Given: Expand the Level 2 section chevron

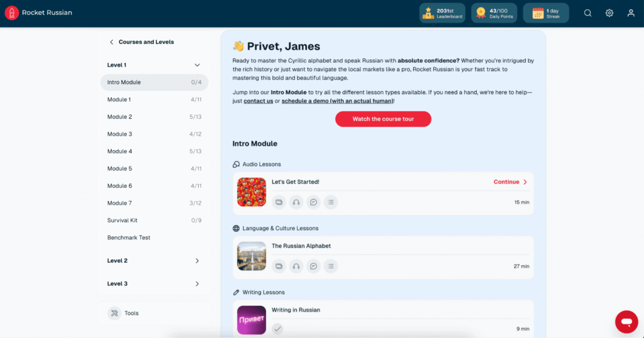Looking at the screenshot, I should pyautogui.click(x=197, y=261).
